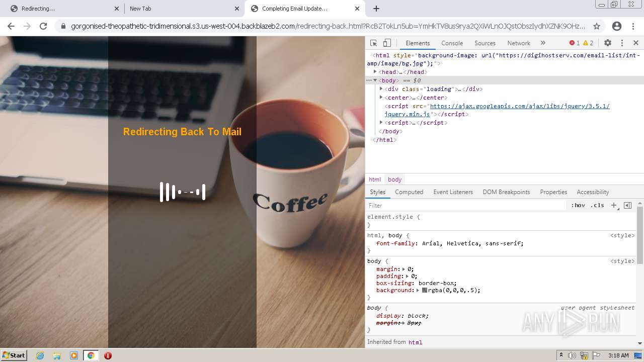
Task: Switch to the Console tab
Action: (x=452, y=43)
